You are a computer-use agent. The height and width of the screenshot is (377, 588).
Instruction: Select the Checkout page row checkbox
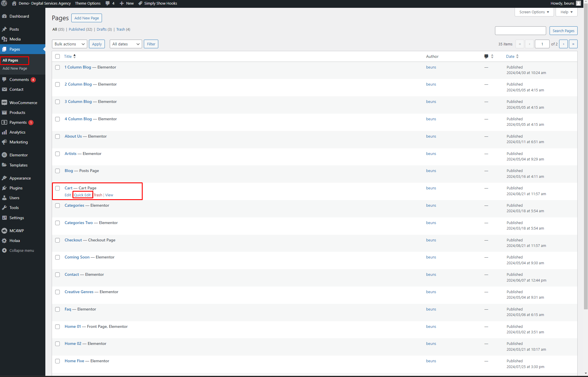[57, 240]
